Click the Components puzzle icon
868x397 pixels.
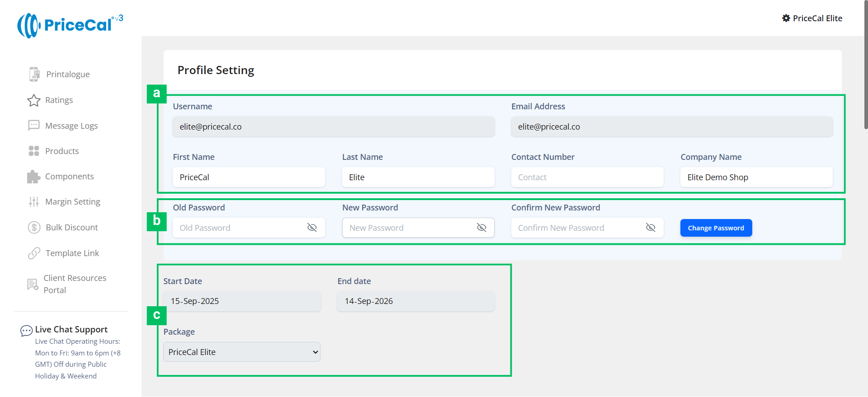coord(34,177)
